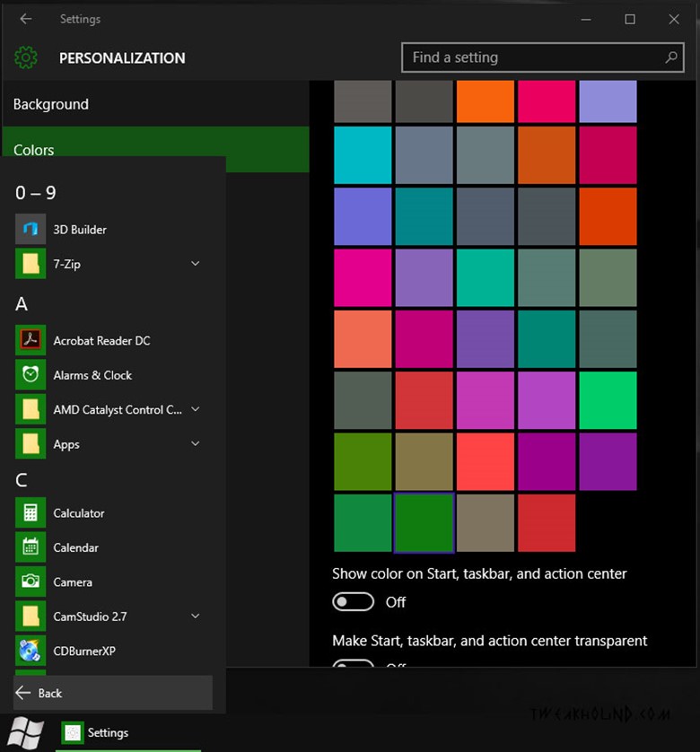Open 3D Builder app icon
The height and width of the screenshot is (752, 700).
[31, 230]
